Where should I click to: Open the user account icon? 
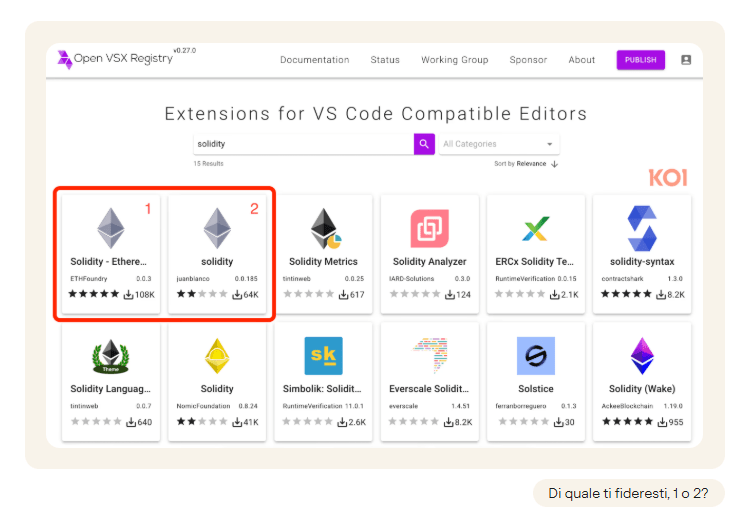(x=686, y=60)
